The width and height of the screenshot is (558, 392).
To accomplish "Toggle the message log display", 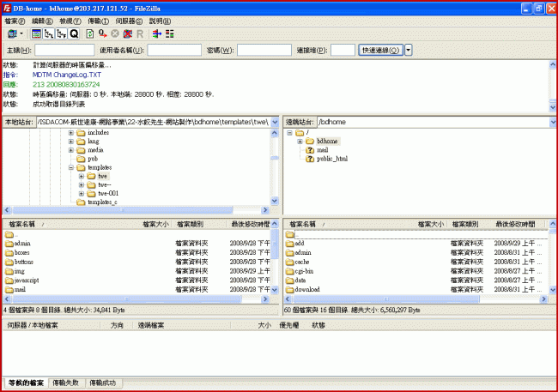I will click(36, 33).
